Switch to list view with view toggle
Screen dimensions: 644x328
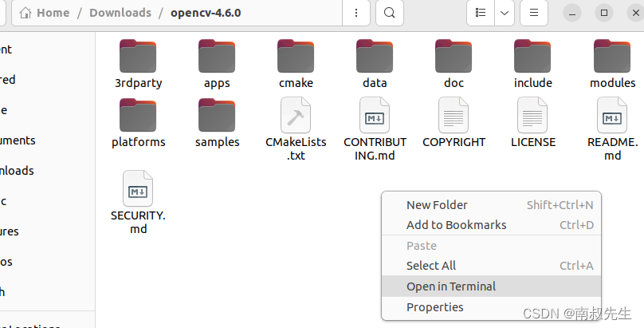click(x=481, y=13)
